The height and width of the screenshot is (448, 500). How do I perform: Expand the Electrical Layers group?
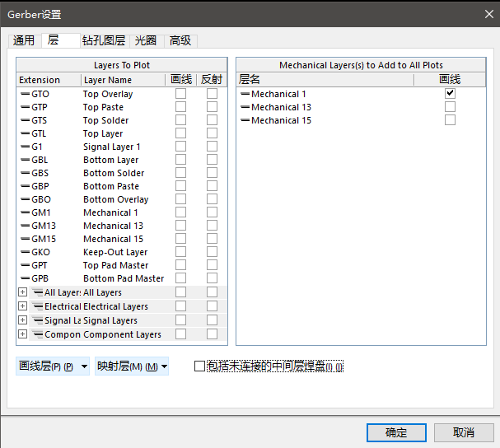point(22,306)
